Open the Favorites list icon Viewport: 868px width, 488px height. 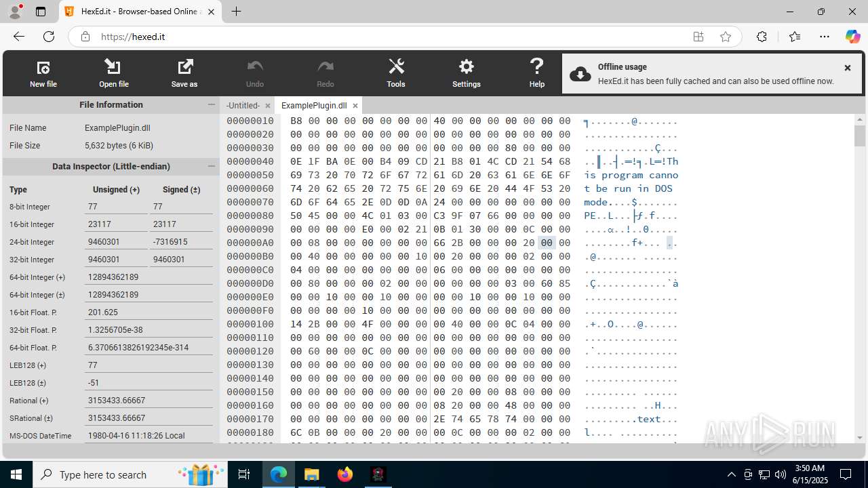(795, 37)
